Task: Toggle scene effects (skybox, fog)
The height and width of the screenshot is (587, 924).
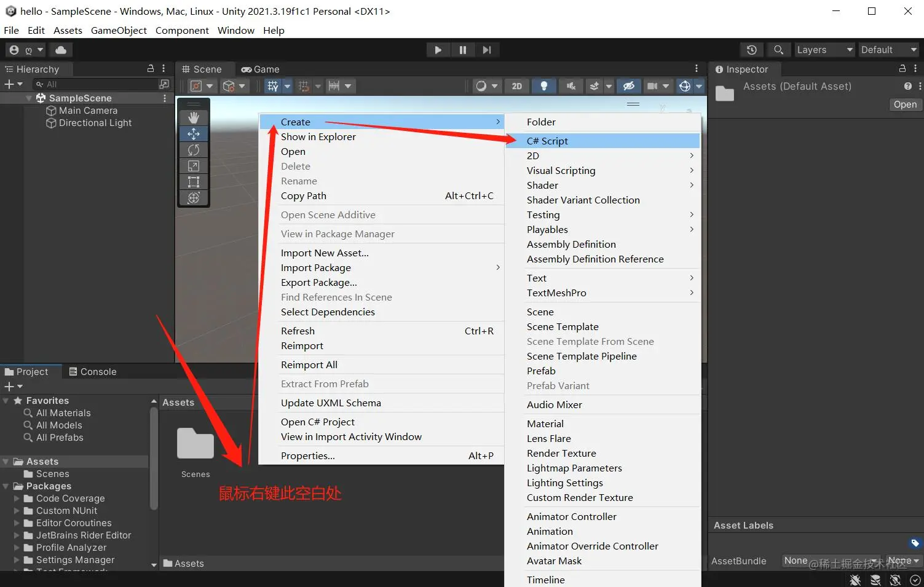Action: (x=594, y=86)
